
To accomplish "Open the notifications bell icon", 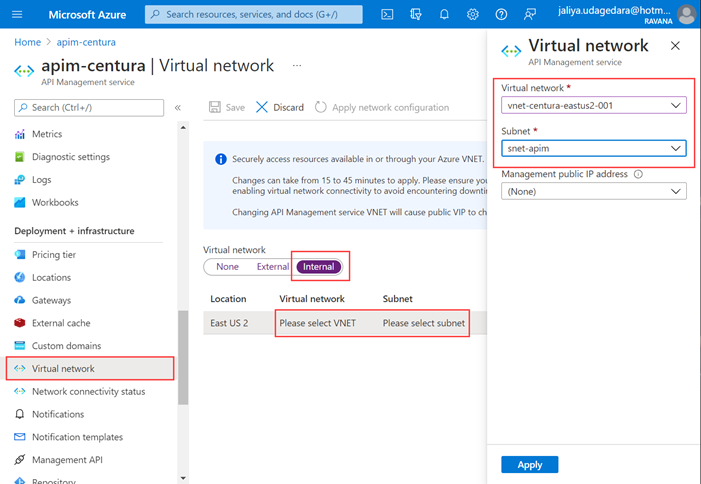I will (444, 15).
